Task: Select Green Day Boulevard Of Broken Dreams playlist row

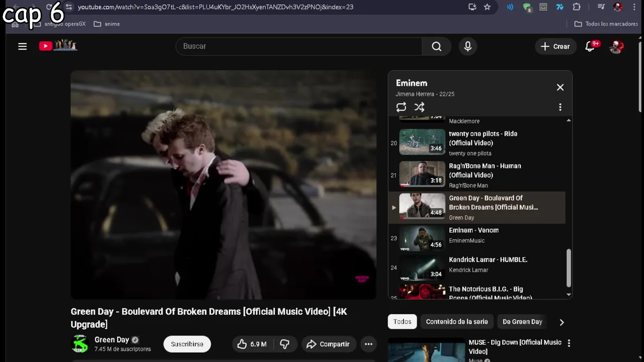Action: pos(476,207)
